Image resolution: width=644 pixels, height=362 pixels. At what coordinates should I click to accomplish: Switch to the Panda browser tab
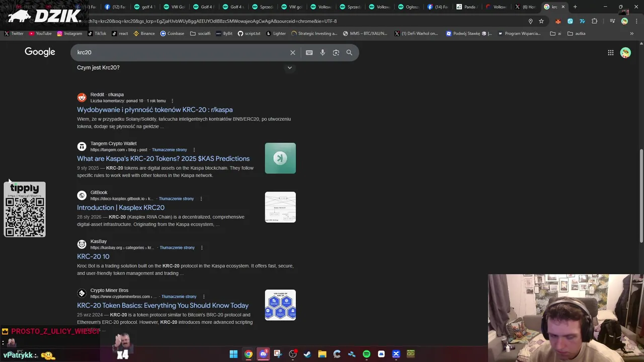(x=467, y=7)
